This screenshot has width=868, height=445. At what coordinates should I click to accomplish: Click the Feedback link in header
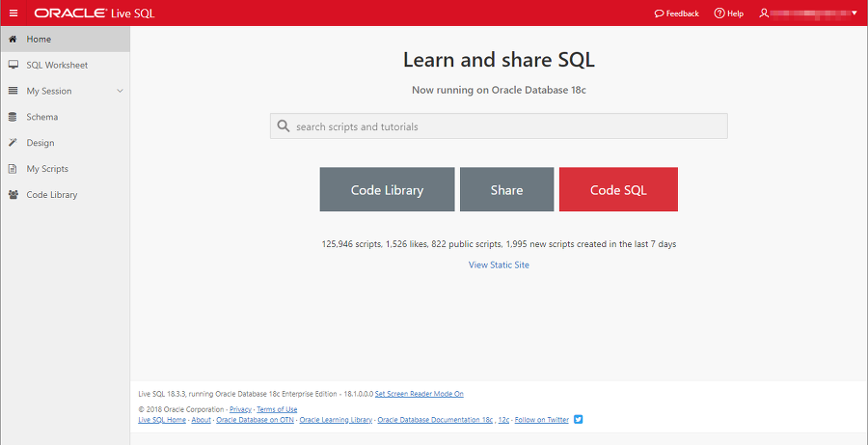coord(676,14)
